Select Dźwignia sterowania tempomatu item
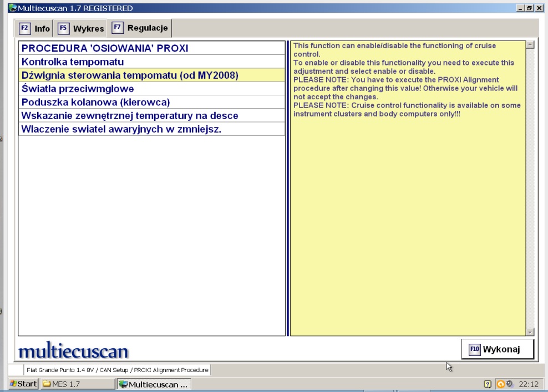 (x=130, y=75)
